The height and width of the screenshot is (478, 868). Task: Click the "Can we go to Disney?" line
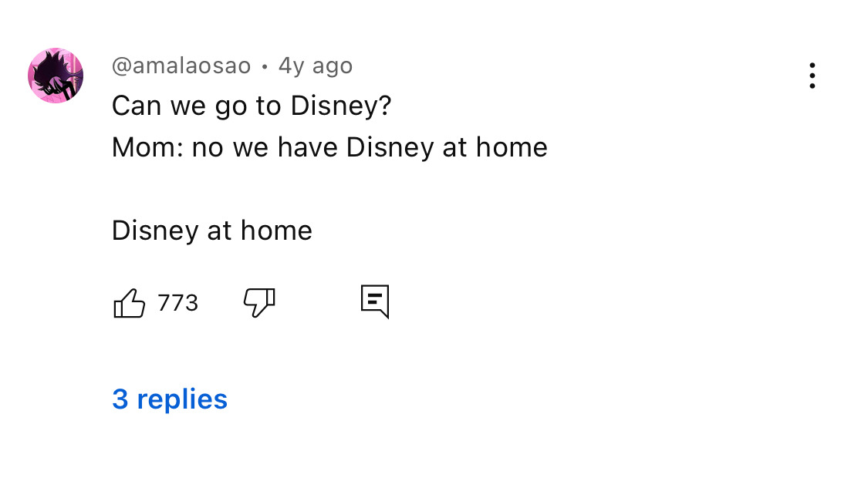(252, 106)
